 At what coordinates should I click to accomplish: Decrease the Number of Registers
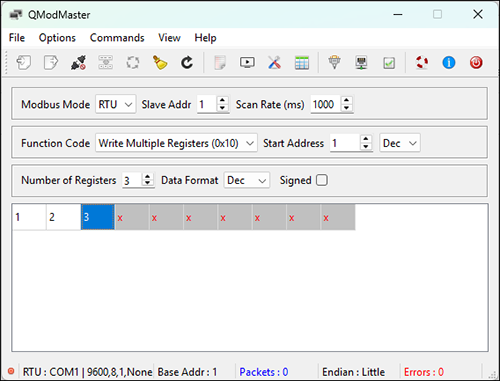coord(147,184)
